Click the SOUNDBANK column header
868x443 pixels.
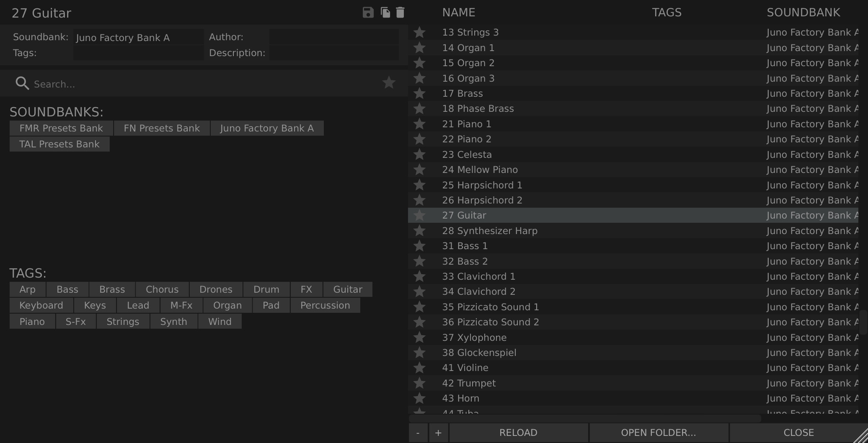(803, 13)
